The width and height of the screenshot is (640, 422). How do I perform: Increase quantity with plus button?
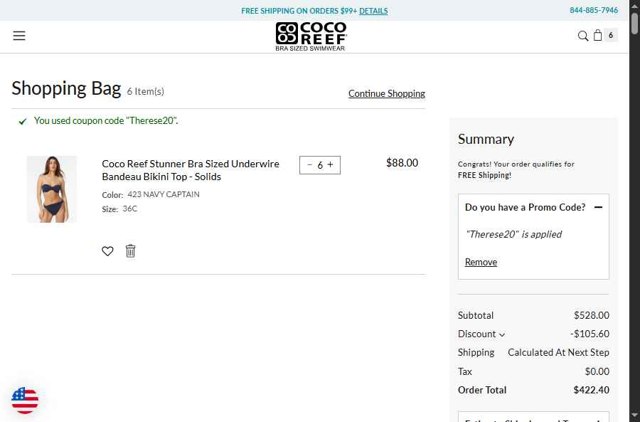coord(330,165)
